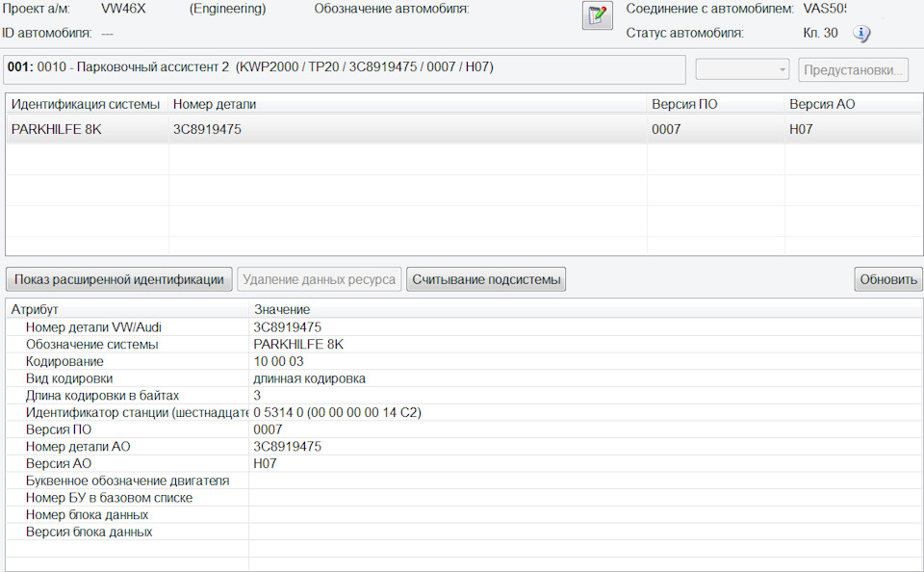Image resolution: width=924 pixels, height=572 pixels.
Task: Select the Кодирование attribute row
Action: (464, 361)
